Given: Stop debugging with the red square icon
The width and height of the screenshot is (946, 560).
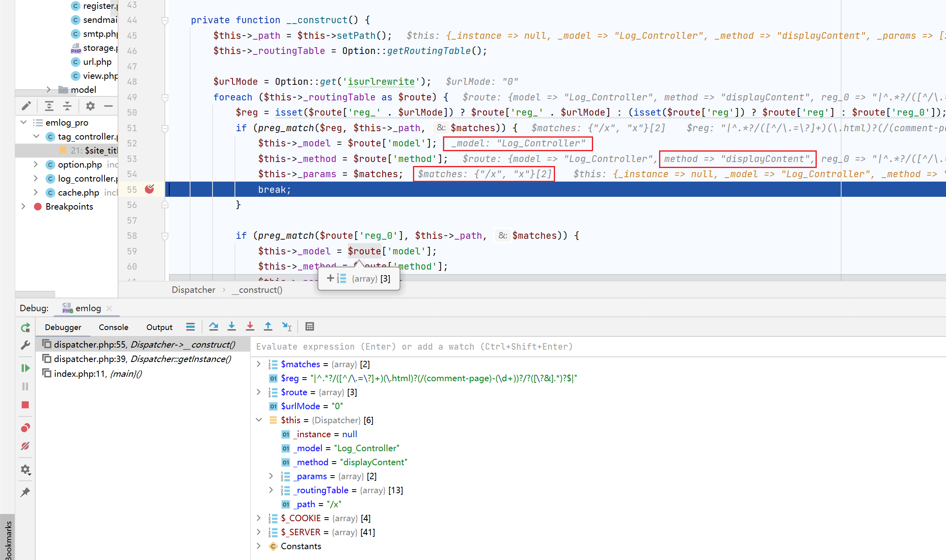Looking at the screenshot, I should pyautogui.click(x=25, y=405).
